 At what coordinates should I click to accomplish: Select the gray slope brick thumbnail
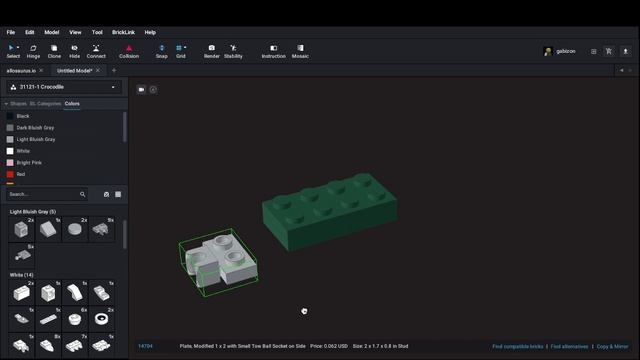[48, 229]
